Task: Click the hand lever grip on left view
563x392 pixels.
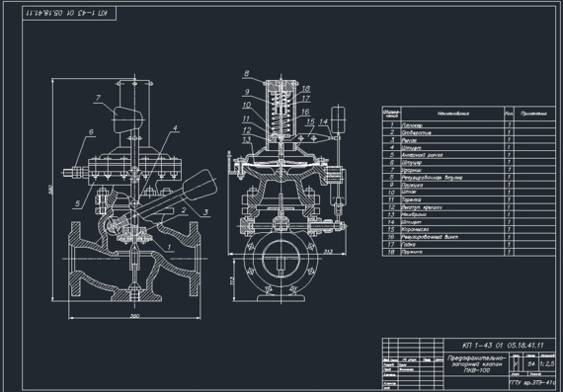Action: tap(200, 185)
